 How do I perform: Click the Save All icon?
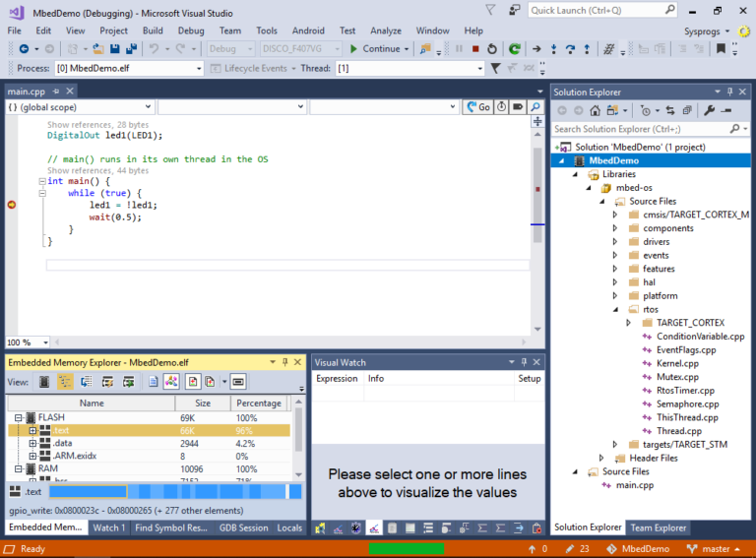click(131, 48)
